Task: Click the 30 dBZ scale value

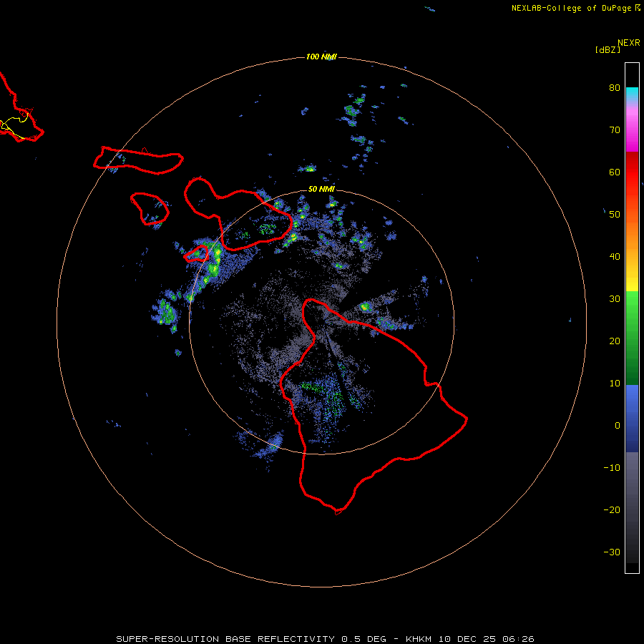Action: pyautogui.click(x=615, y=298)
